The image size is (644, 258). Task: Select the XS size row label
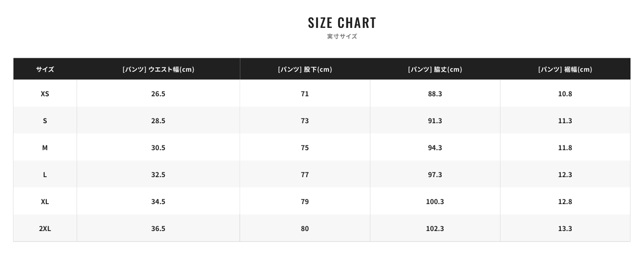[x=45, y=94]
